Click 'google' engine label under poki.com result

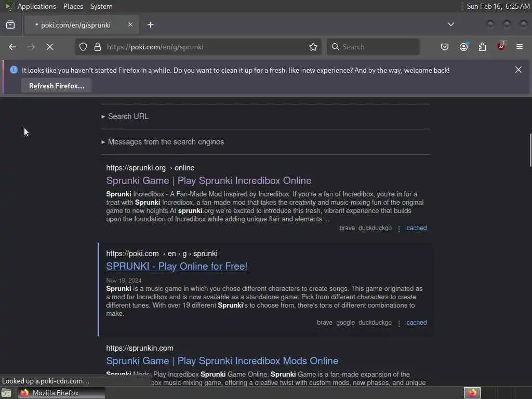point(345,323)
